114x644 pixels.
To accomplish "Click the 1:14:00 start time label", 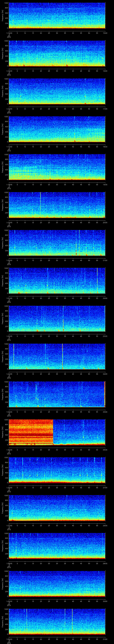I will (9, 33).
